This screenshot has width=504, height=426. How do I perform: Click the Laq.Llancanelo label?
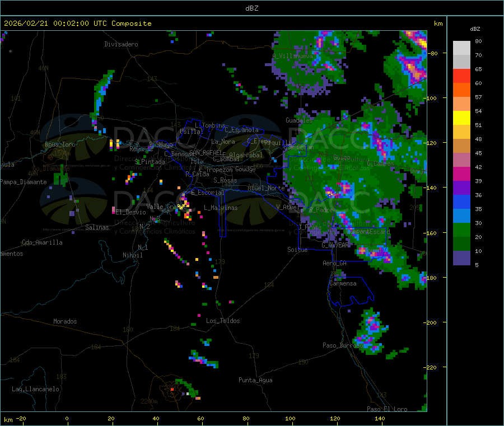(36, 389)
